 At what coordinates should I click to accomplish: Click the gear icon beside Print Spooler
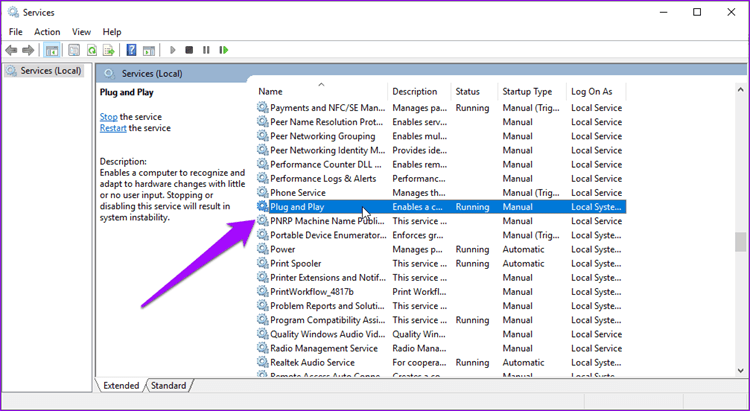pos(263,263)
